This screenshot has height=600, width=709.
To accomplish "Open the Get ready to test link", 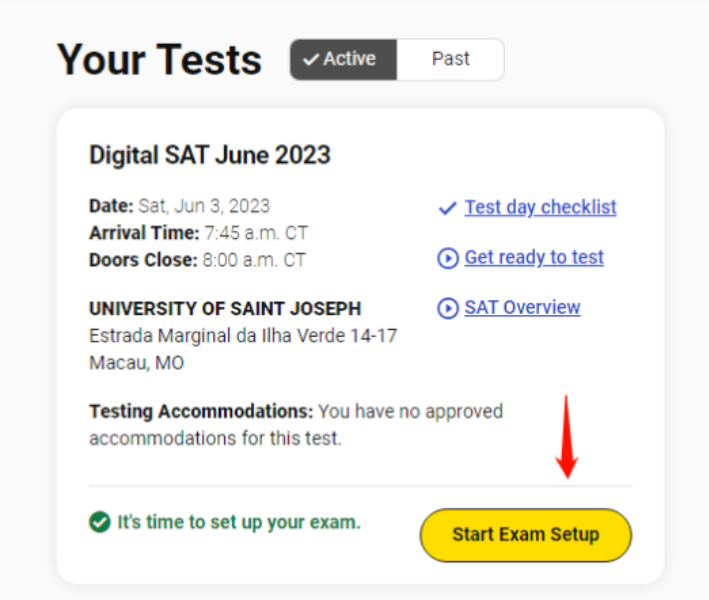I will (x=534, y=258).
